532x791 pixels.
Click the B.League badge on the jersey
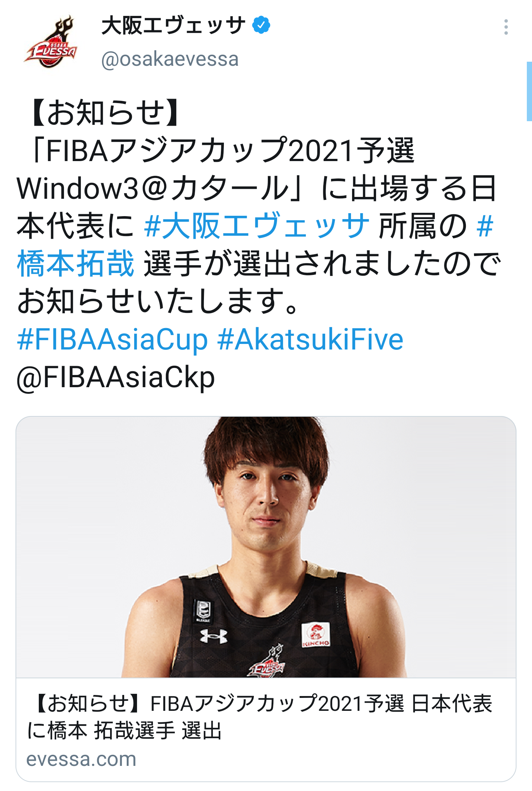(x=203, y=611)
